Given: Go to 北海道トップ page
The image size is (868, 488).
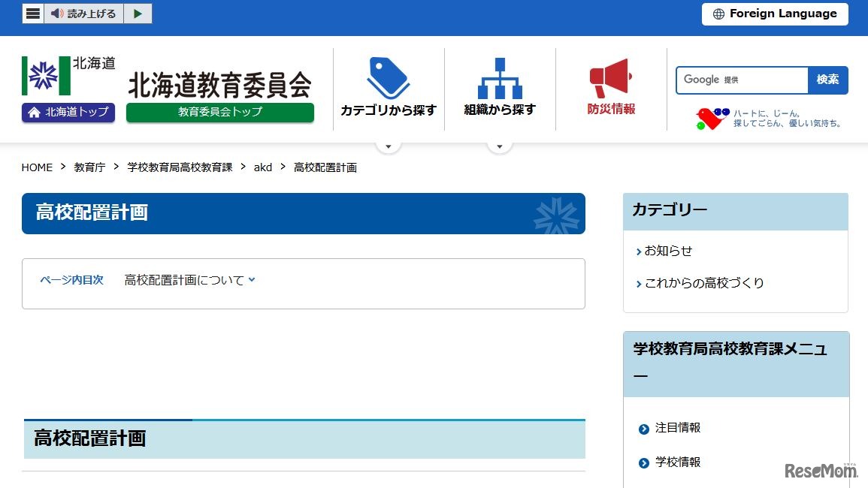Looking at the screenshot, I should (x=68, y=113).
